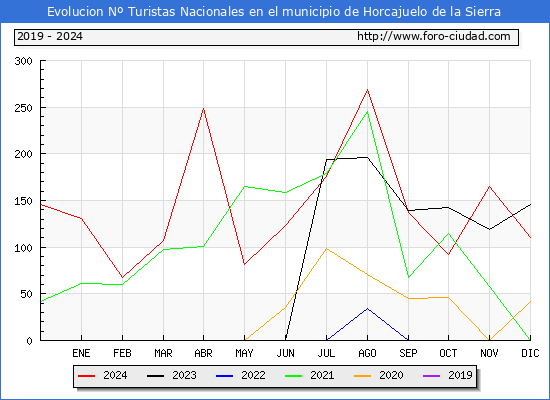Click the 250 y-axis value
Image resolution: width=550 pixels, height=400 pixels.
tap(24, 108)
